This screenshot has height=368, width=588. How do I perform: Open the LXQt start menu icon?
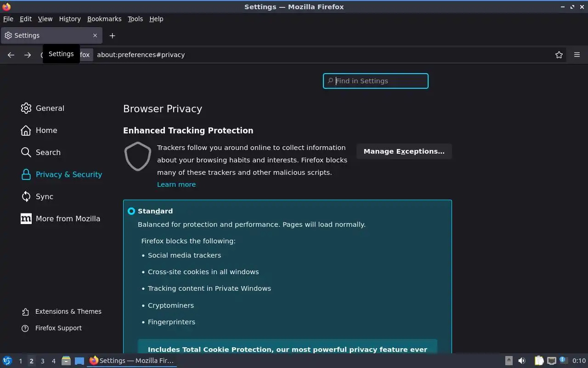click(7, 361)
